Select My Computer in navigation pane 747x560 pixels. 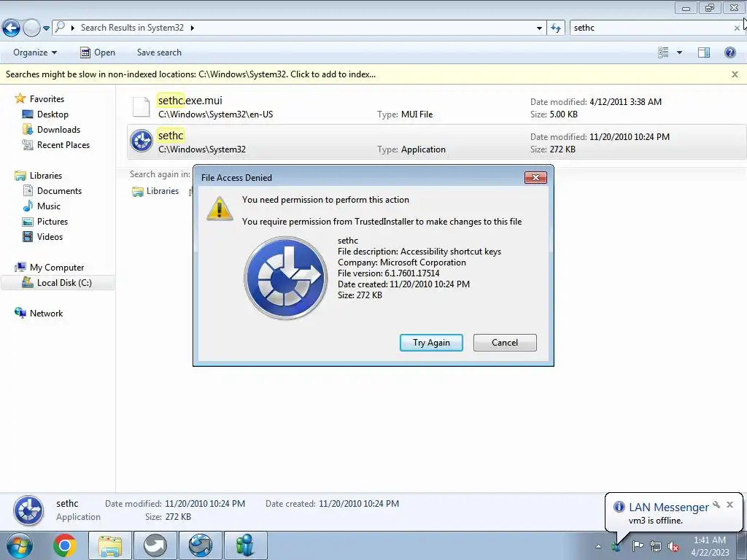coord(57,268)
